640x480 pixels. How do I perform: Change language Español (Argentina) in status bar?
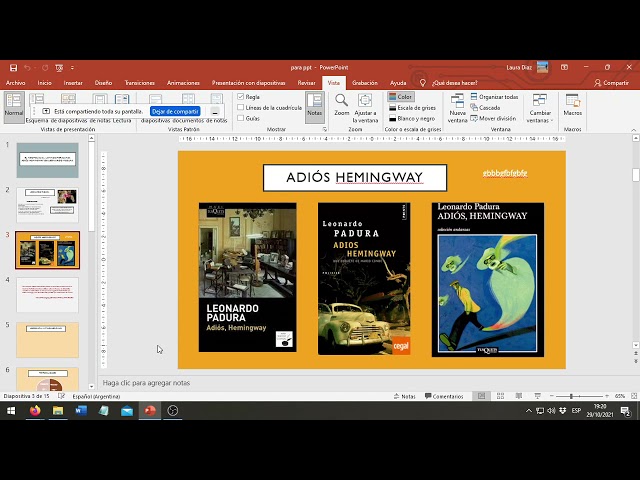pyautogui.click(x=96, y=396)
